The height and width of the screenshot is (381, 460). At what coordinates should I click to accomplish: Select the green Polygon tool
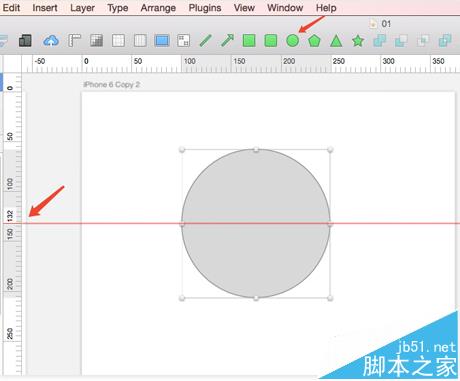click(314, 41)
